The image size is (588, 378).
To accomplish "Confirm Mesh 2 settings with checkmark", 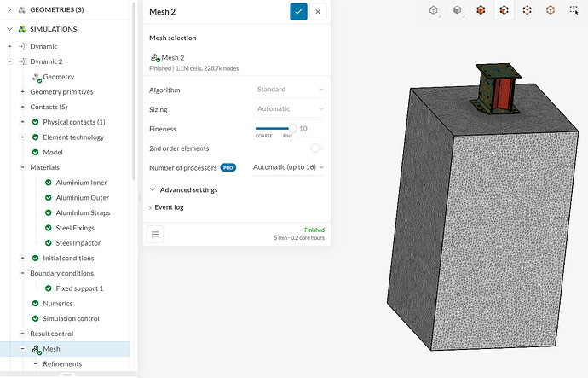I will (298, 12).
